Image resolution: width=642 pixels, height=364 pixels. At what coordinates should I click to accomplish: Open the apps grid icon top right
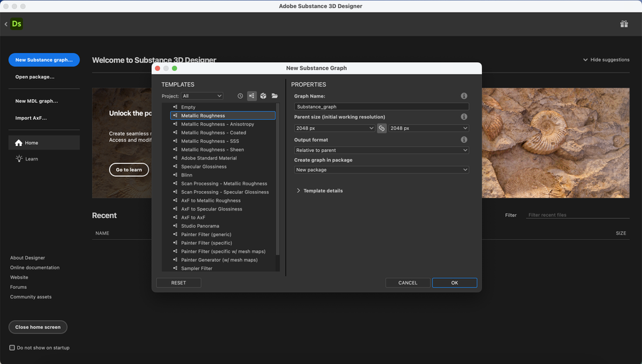point(624,23)
